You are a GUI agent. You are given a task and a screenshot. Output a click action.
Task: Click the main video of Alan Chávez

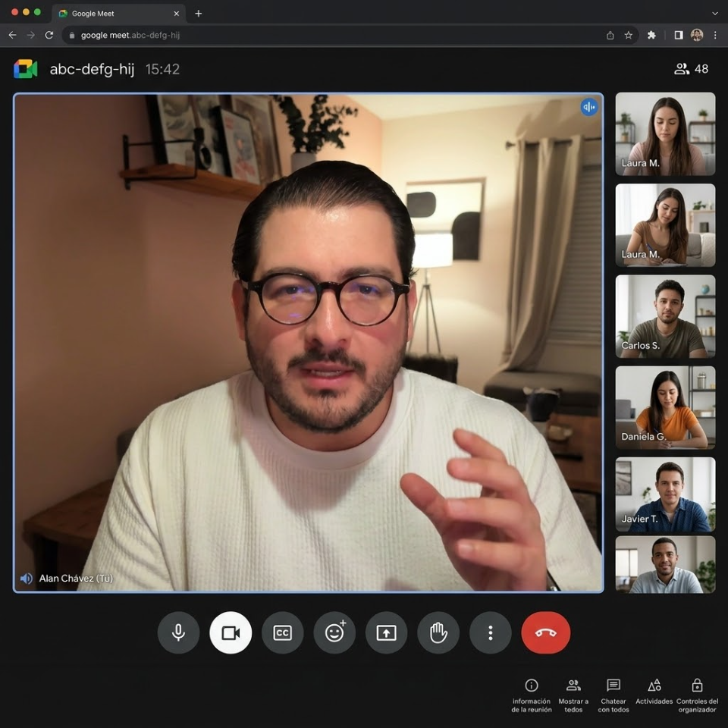(309, 343)
